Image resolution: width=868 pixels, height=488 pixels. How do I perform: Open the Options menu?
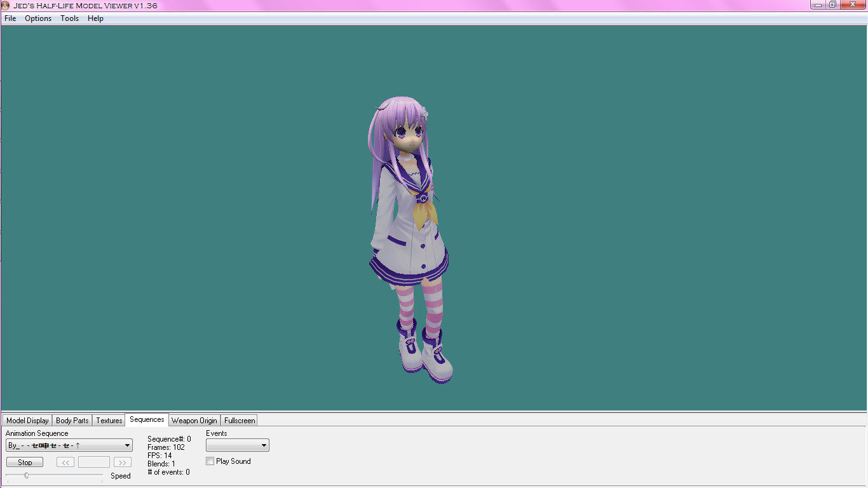click(x=37, y=18)
